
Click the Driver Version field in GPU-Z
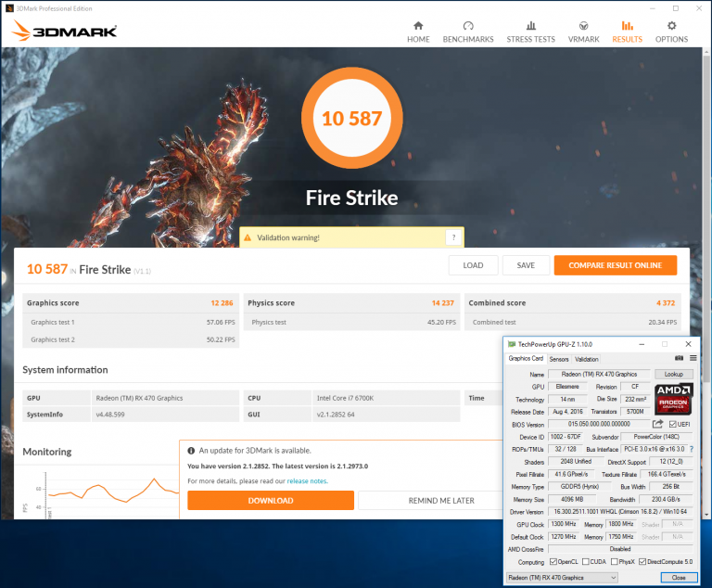click(x=621, y=512)
